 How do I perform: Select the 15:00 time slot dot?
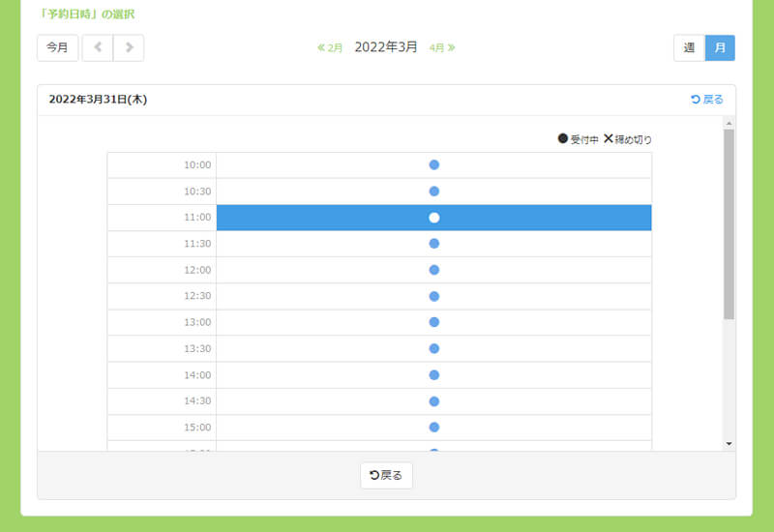(434, 427)
